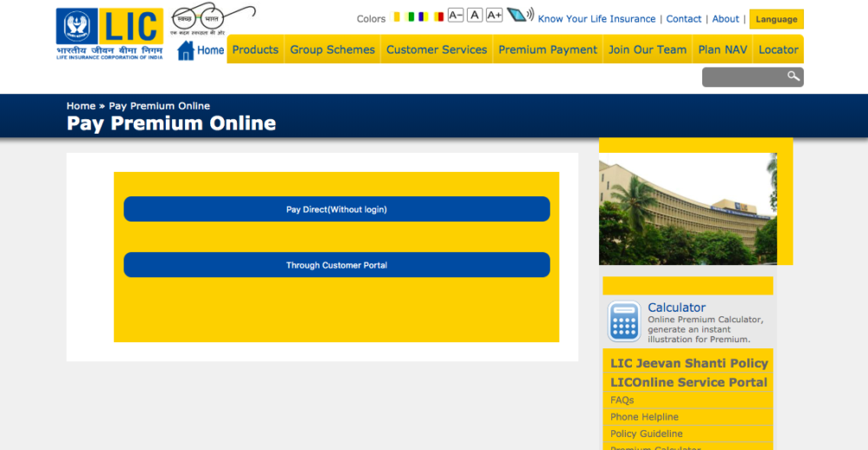Open the Premium Payment menu
Image resolution: width=868 pixels, height=450 pixels.
(x=548, y=50)
